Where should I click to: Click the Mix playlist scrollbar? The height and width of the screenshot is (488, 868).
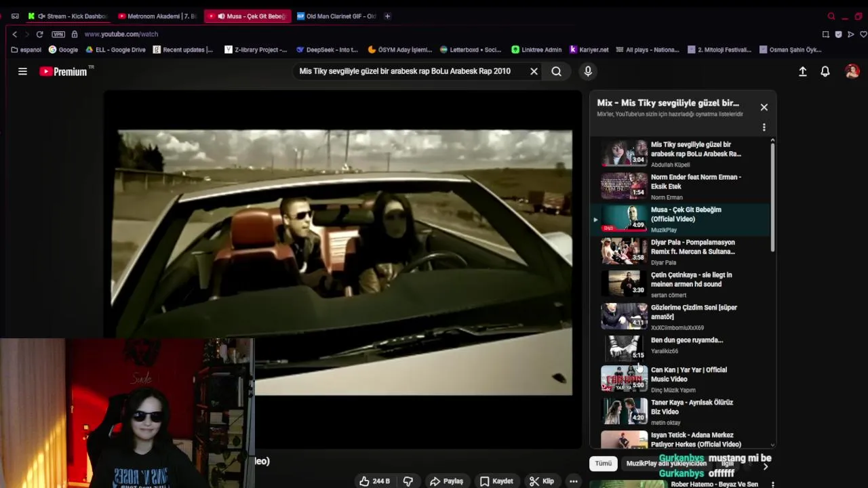[772, 197]
